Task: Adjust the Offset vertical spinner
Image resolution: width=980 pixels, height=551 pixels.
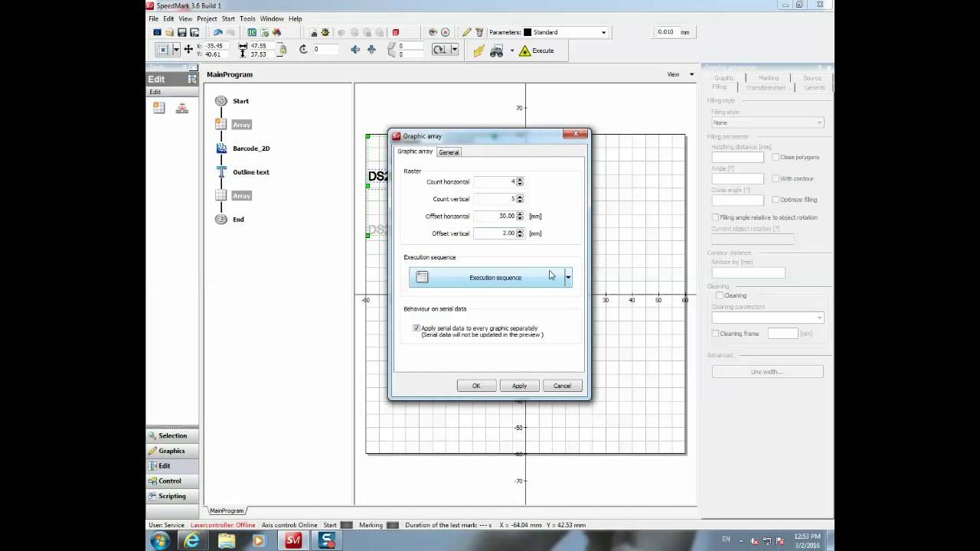Action: coord(520,233)
